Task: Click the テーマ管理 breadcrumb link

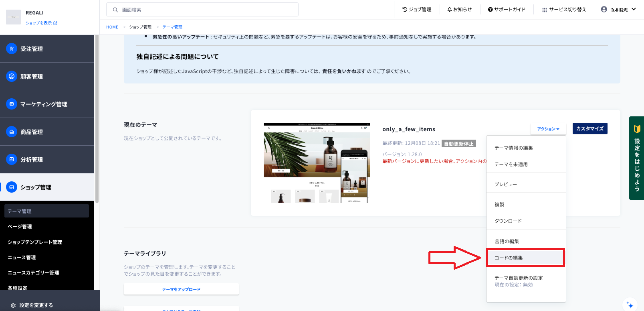Action: click(172, 27)
